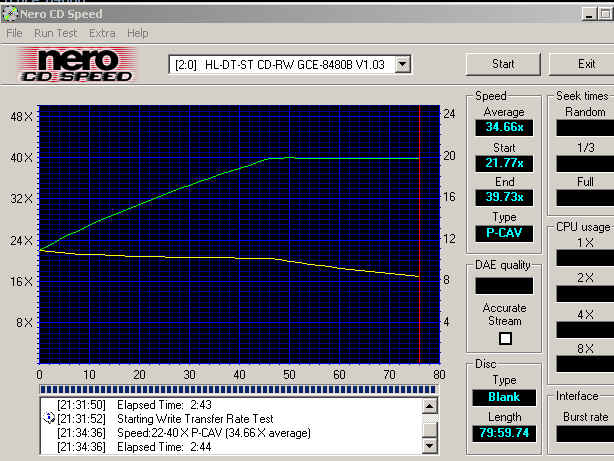Screen dimensions: 614x461
Task: Minimize the Nero CD Speed window
Action: (x=589, y=14)
